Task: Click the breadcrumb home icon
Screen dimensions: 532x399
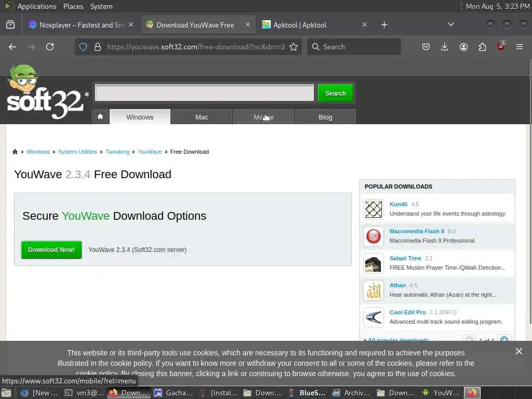Action: tap(15, 152)
